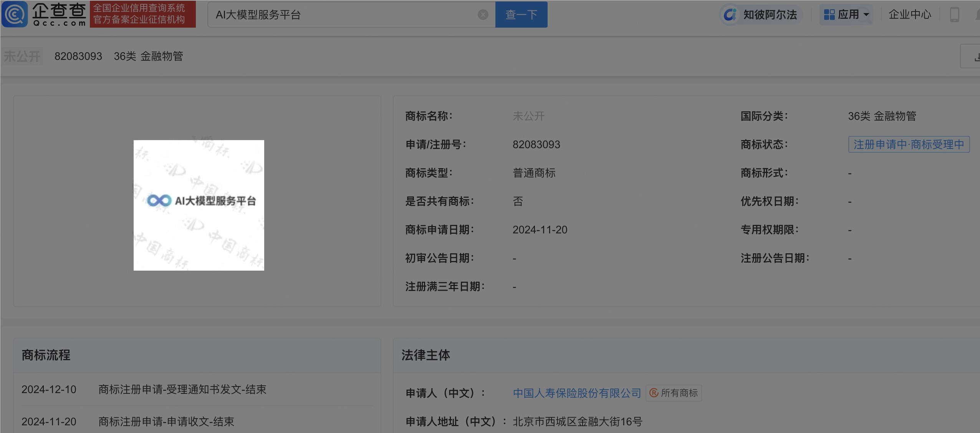Viewport: 980px width, 433px height.
Task: Click the notification icon at far top-right
Action: click(x=977, y=15)
